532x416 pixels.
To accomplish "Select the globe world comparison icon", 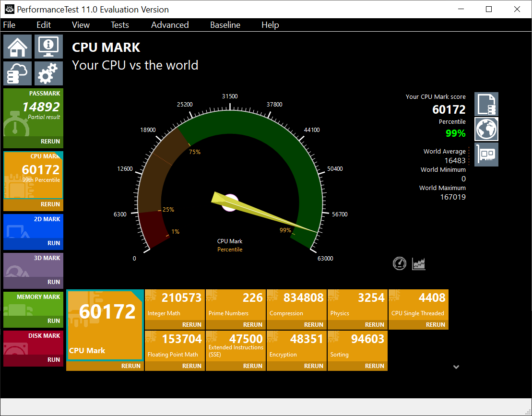I will (x=486, y=129).
